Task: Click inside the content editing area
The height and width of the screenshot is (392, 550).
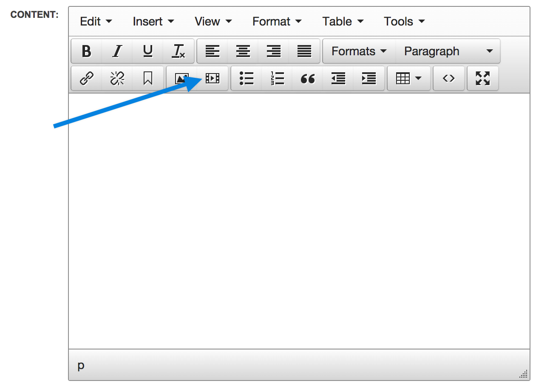Action: 299,221
